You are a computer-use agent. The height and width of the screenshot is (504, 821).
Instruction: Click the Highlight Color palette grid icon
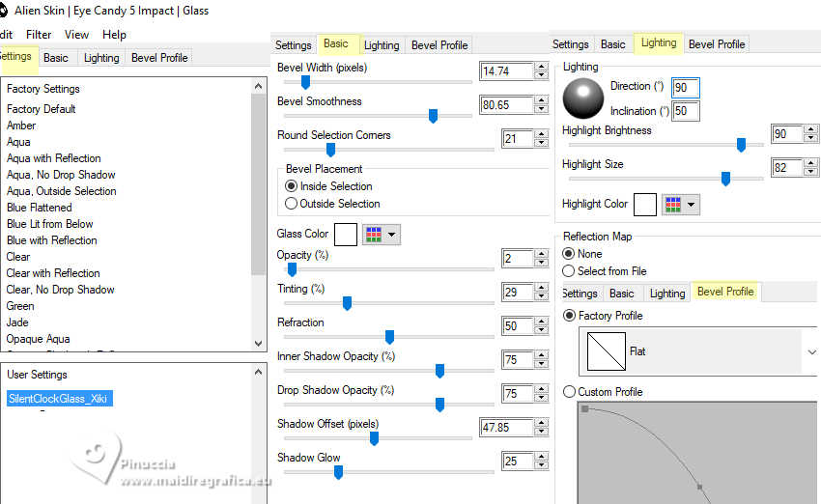673,205
